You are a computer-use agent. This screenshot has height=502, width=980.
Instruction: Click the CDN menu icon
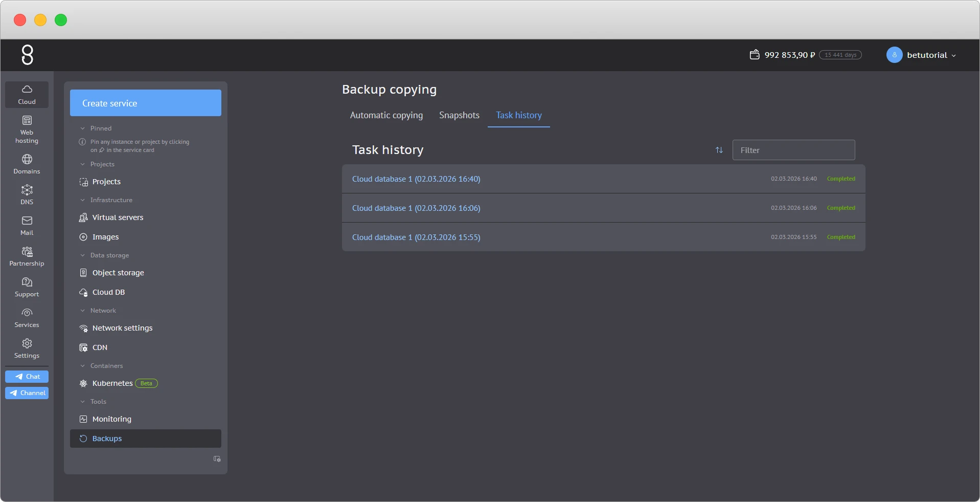pyautogui.click(x=83, y=347)
